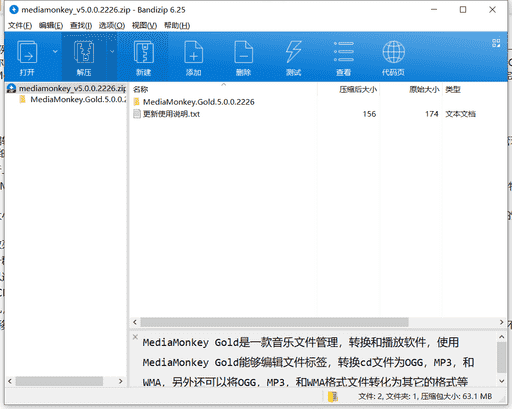Open the 帮助(H) menu
The width and height of the screenshot is (512, 409).
(177, 25)
